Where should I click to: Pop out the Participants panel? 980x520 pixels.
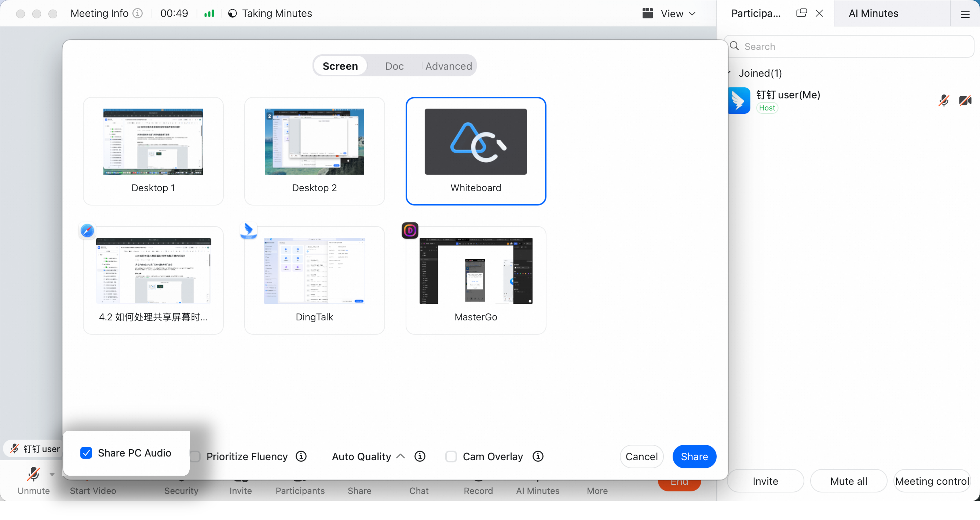[801, 13]
